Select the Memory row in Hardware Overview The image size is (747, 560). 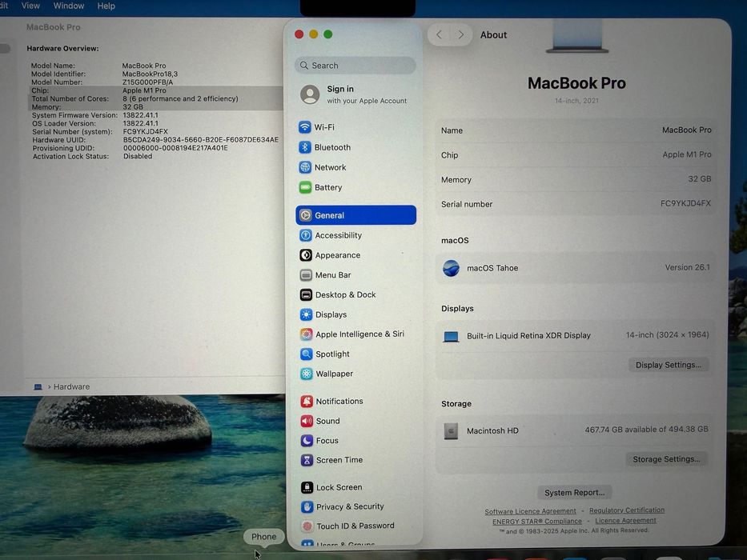pos(155,106)
